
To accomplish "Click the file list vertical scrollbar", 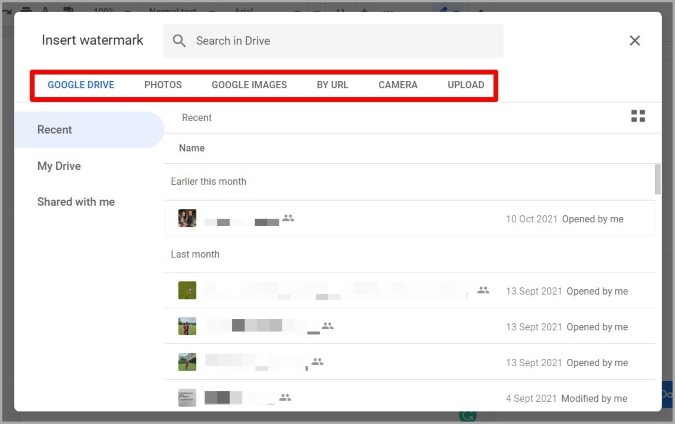I will point(657,179).
